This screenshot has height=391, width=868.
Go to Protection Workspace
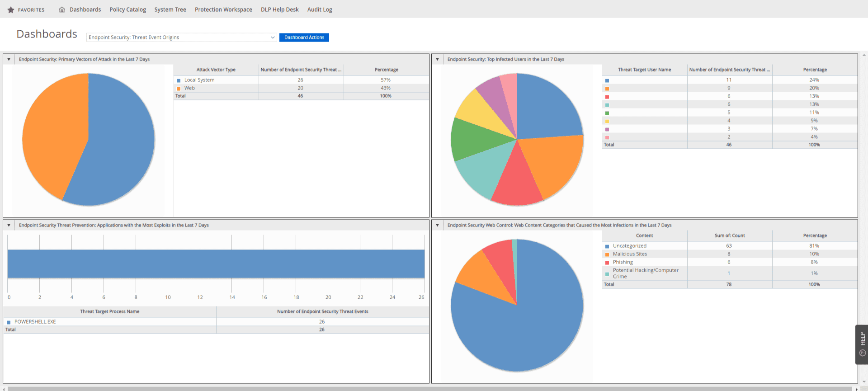[x=223, y=9]
